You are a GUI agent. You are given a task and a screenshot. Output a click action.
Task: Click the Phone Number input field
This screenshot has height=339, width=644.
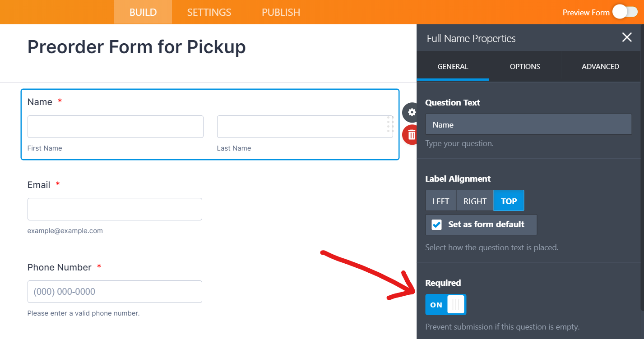point(115,292)
